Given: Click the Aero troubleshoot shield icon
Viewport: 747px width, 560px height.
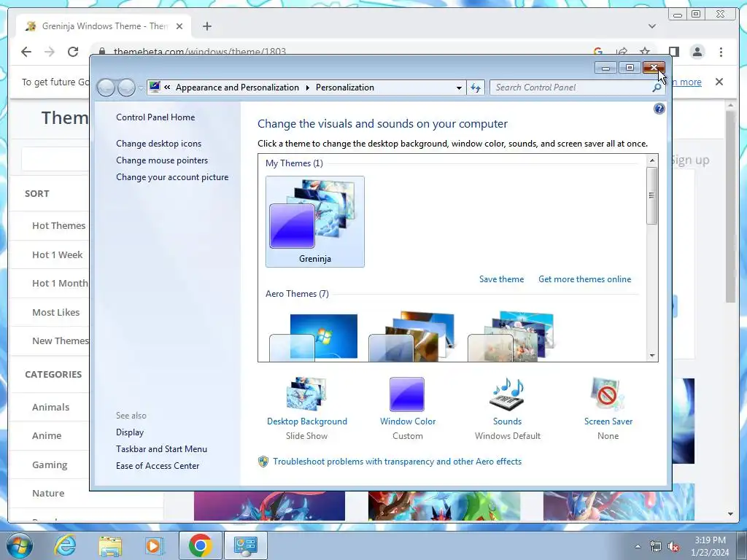Looking at the screenshot, I should click(263, 462).
